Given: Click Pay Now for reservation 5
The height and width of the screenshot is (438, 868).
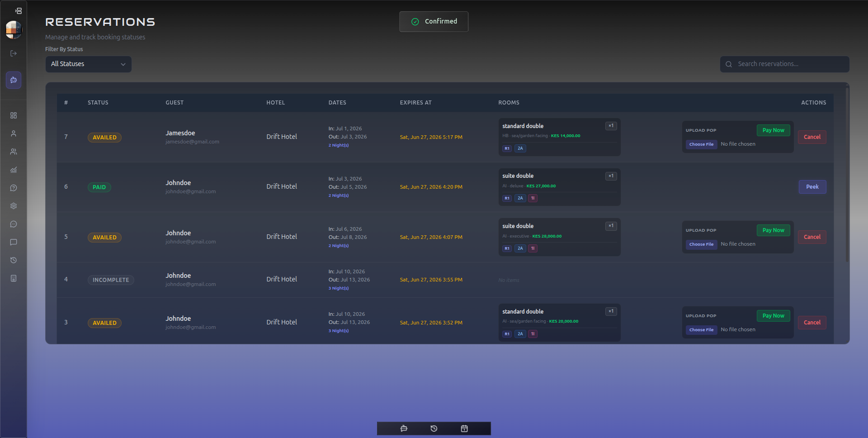Looking at the screenshot, I should [773, 230].
